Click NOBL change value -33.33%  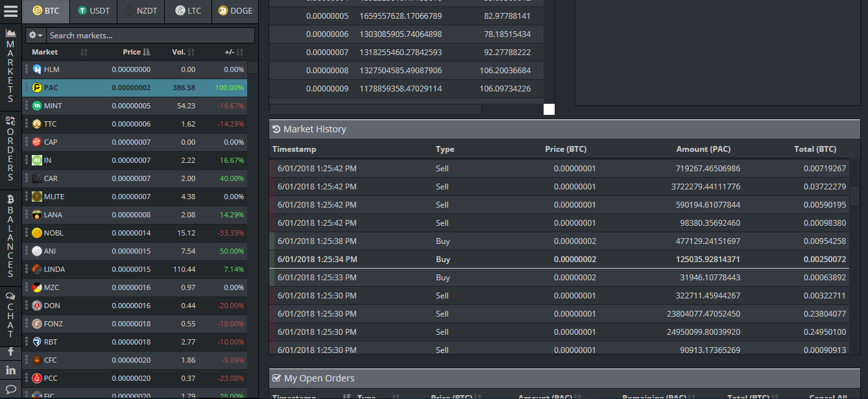[231, 233]
